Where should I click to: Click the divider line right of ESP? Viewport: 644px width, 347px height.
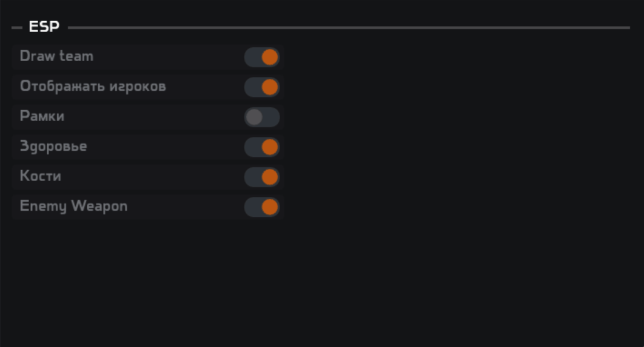tap(349, 28)
